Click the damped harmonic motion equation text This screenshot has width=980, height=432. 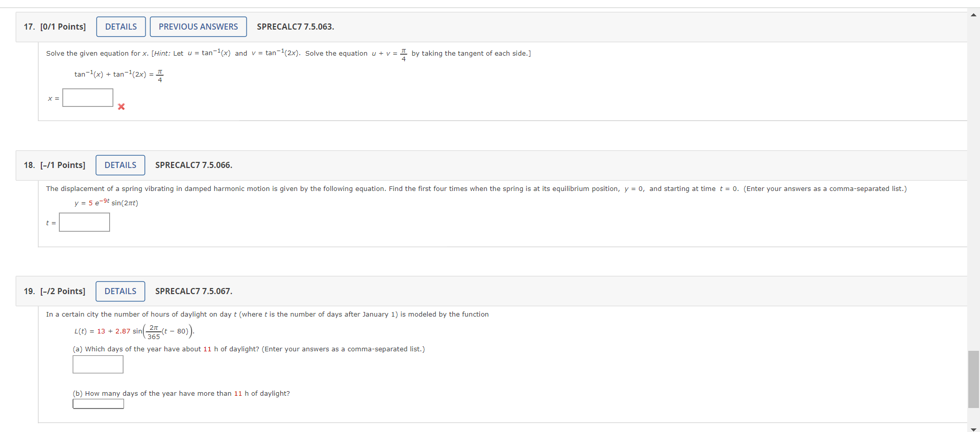click(106, 203)
